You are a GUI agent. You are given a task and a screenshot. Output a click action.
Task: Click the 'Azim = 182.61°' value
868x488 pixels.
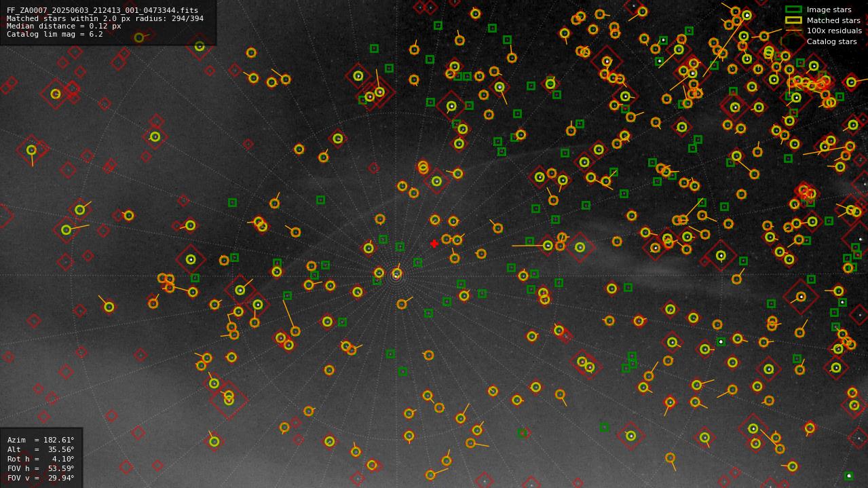click(41, 440)
